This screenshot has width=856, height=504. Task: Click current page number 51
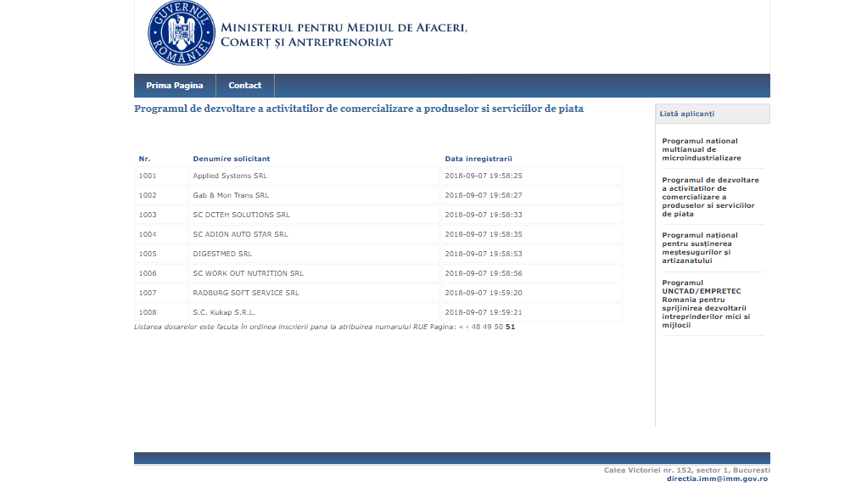tap(510, 327)
